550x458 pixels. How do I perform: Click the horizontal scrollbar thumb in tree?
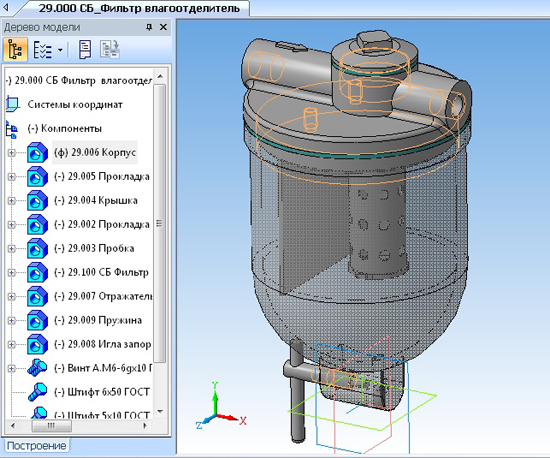click(52, 426)
